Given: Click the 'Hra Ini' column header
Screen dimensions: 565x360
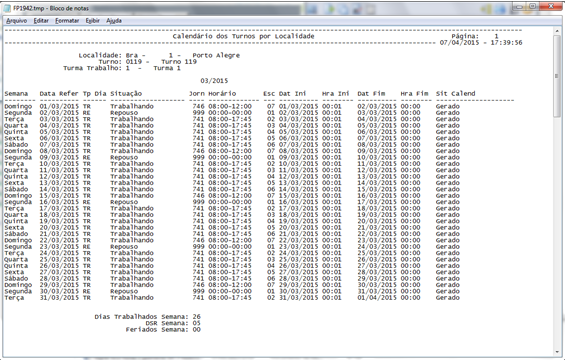Looking at the screenshot, I should pyautogui.click(x=336, y=94).
